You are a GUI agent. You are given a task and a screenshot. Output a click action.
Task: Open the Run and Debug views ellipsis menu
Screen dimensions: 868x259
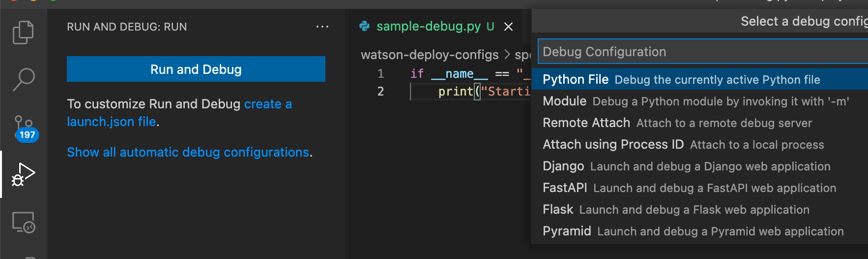(322, 27)
